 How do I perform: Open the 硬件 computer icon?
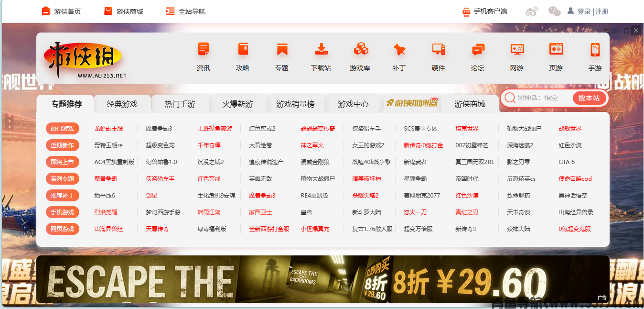439,49
